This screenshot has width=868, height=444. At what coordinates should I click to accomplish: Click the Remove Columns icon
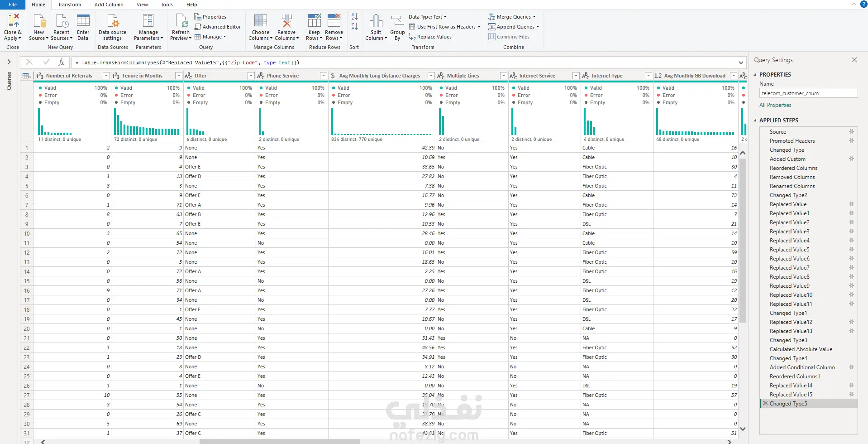click(x=286, y=21)
